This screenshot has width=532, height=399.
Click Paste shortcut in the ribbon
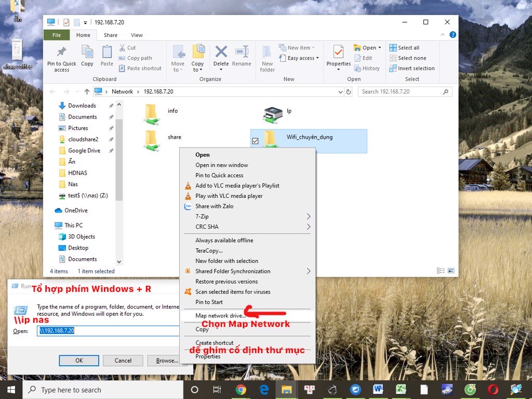[x=140, y=68]
